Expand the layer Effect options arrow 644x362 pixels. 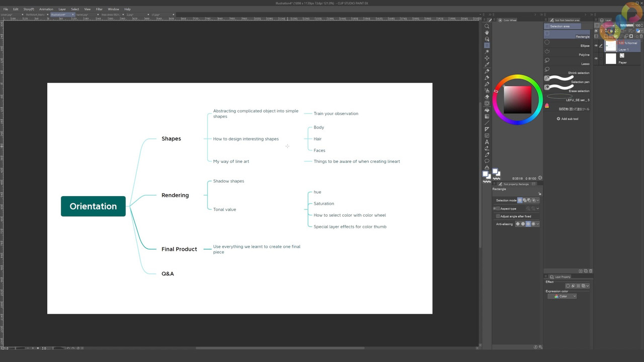(x=588, y=286)
